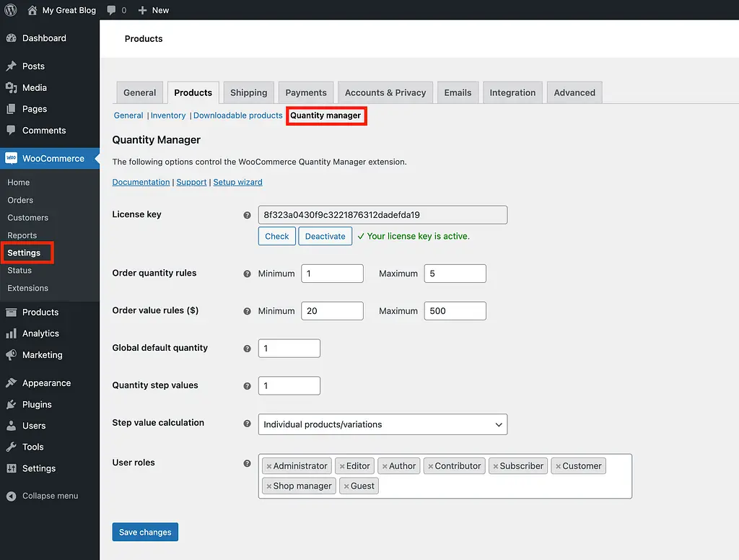Click the Deactivate license button
Viewport: 739px width, 560px height.
325,236
